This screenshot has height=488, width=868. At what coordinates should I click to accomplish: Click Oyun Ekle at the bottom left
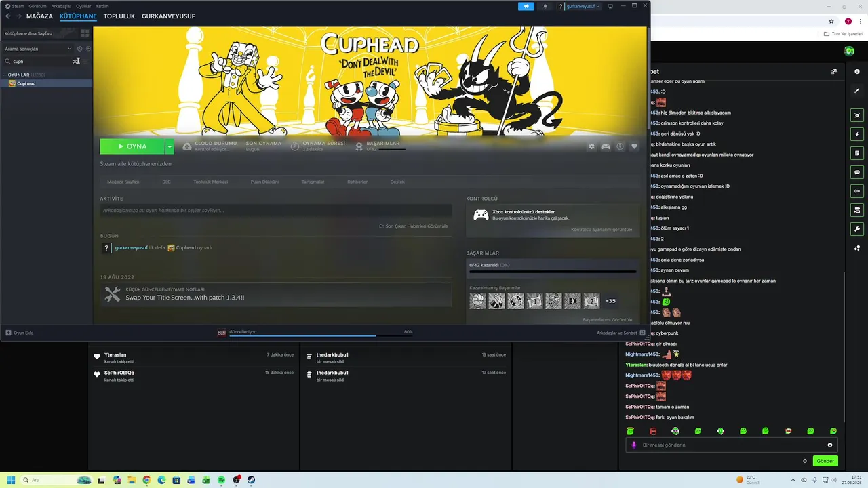(19, 333)
